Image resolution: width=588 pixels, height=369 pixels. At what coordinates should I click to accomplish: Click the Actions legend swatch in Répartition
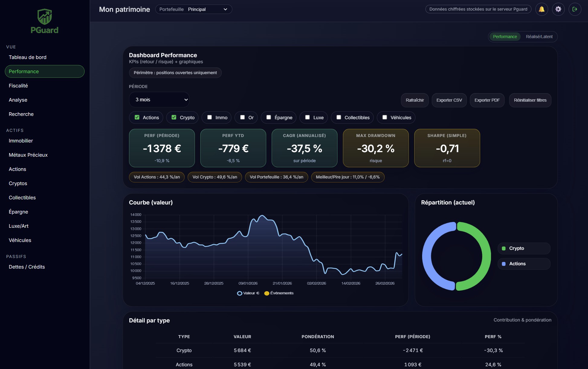pos(503,264)
